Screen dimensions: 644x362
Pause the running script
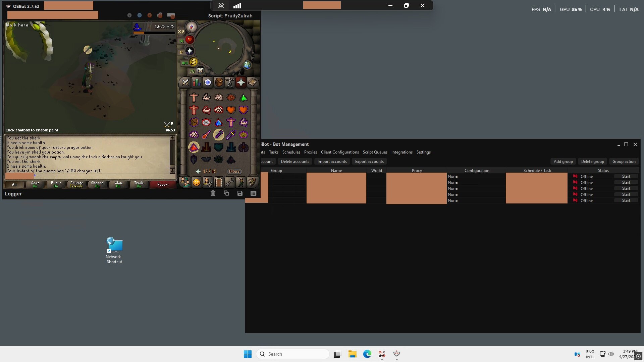tap(140, 15)
